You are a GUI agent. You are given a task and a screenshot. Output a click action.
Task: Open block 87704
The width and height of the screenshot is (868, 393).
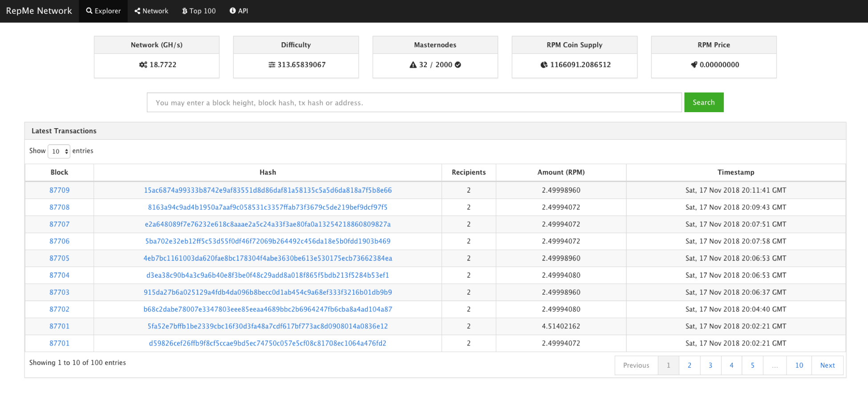(59, 275)
